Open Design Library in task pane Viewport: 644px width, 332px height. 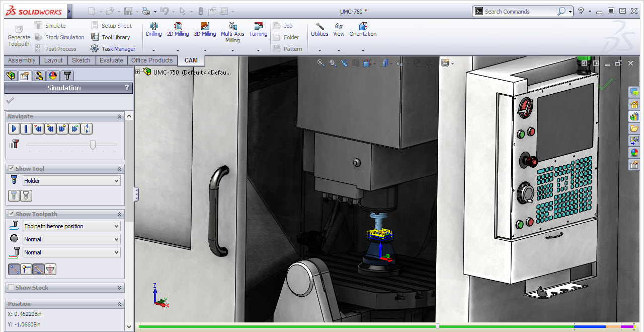[634, 116]
